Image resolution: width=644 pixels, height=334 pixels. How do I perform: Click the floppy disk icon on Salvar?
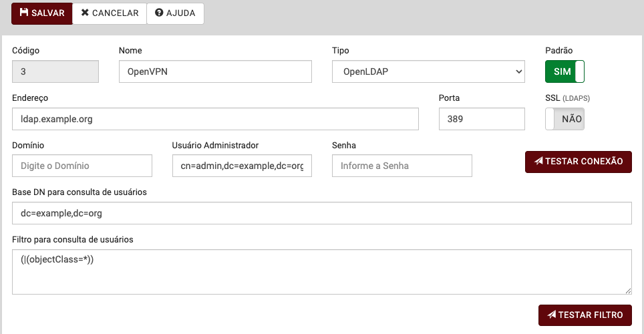point(24,13)
